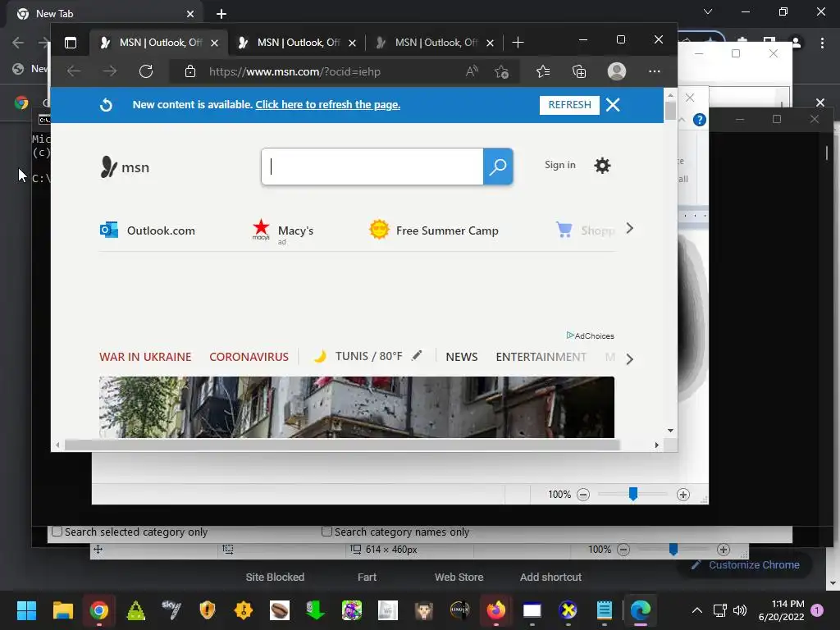Click the Edge back arrow
Screen dimensions: 840x630
[74, 71]
